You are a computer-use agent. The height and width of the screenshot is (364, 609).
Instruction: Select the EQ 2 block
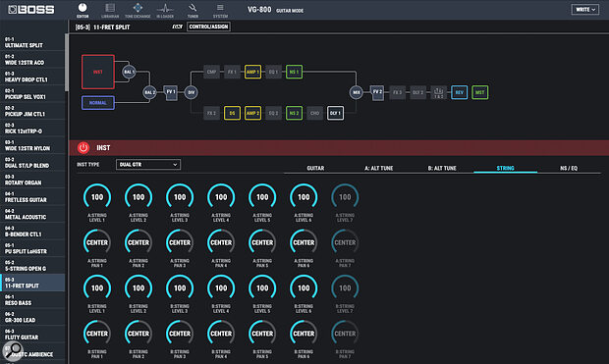tap(273, 113)
